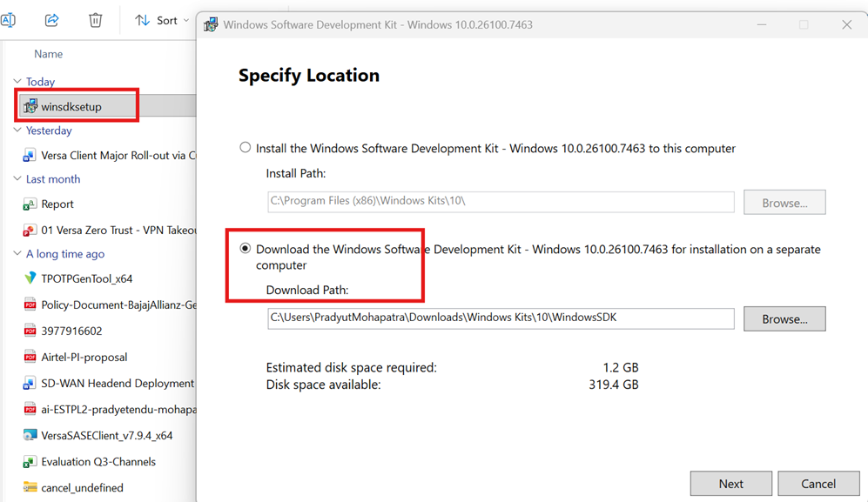
Task: Collapse the A long time ago group
Action: (17, 253)
